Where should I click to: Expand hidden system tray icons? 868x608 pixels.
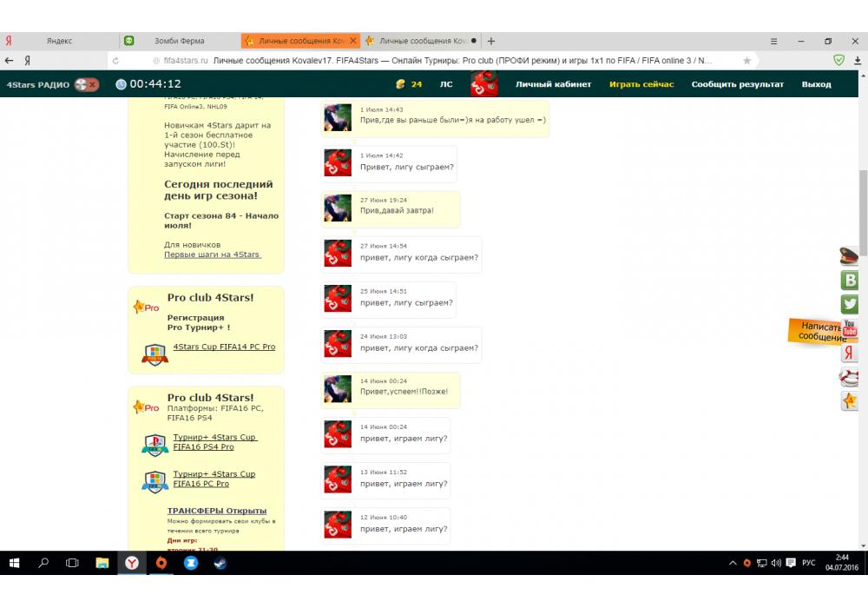coord(733,563)
